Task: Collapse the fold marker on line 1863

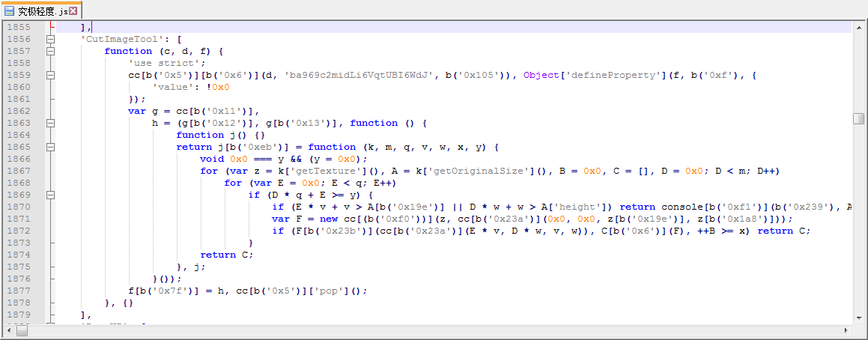Action: [50, 123]
